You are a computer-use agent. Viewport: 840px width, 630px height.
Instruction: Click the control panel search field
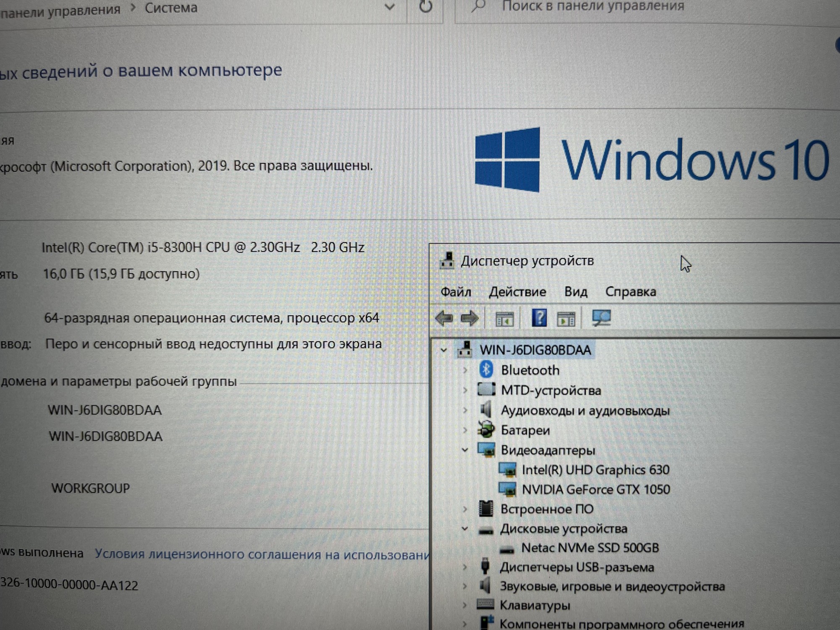(630, 6)
